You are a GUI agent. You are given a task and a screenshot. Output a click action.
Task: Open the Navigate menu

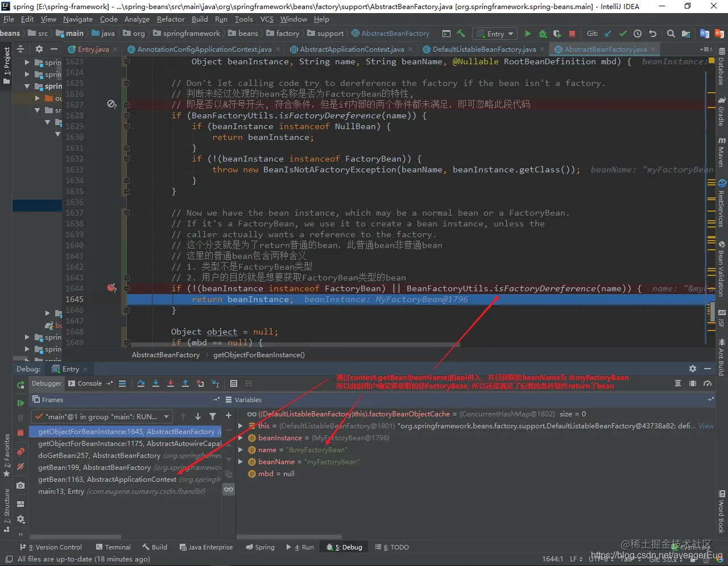click(x=78, y=19)
